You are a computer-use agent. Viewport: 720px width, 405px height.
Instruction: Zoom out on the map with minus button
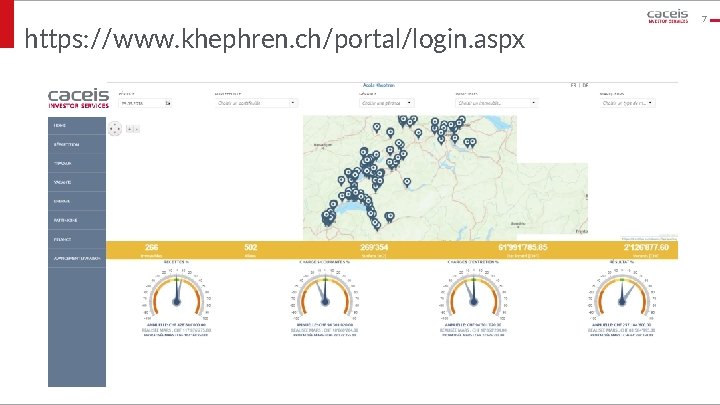tap(136, 129)
